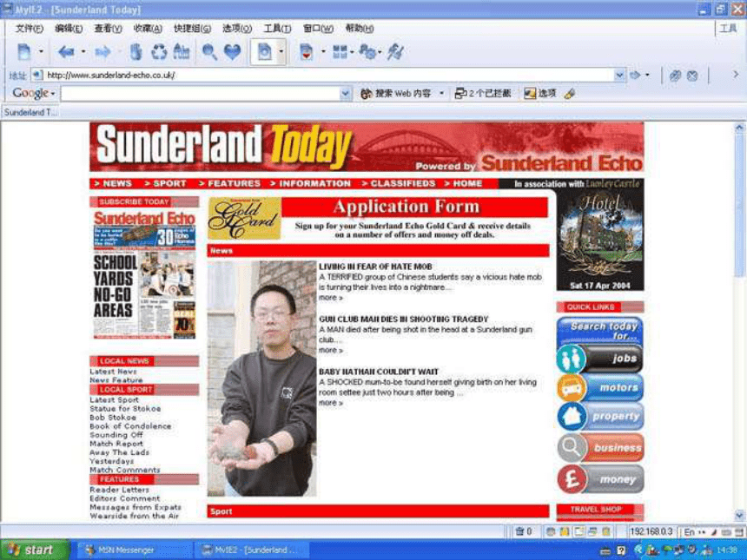Click the trash bin status bar icon

tap(519, 531)
